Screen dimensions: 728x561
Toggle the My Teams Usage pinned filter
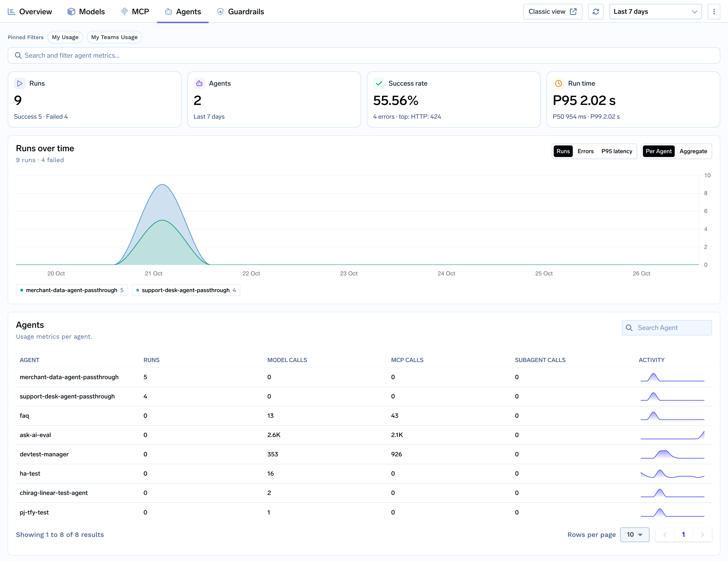coord(114,37)
